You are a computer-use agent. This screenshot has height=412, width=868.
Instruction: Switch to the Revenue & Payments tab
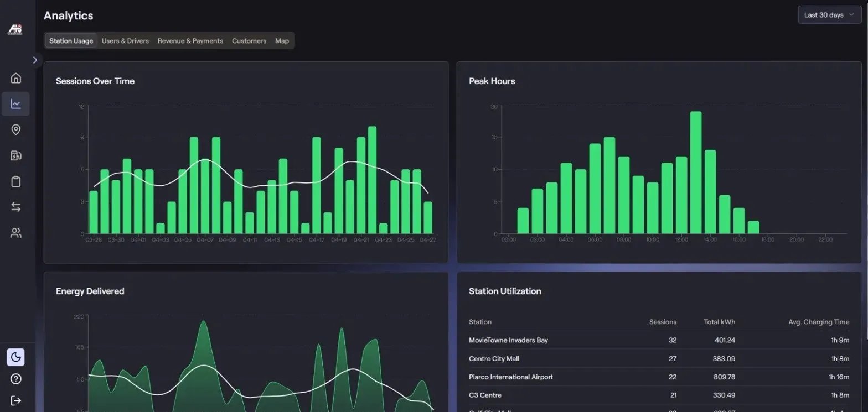190,41
